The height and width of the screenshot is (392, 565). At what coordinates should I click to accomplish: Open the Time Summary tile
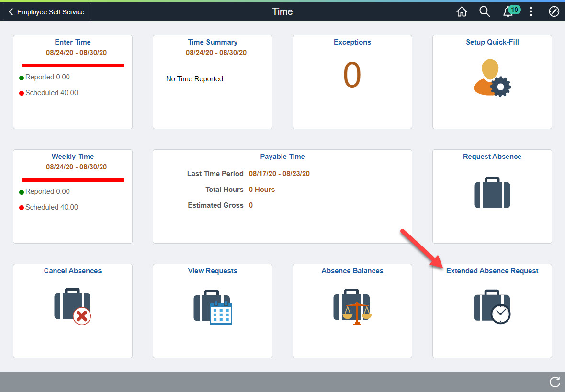213,81
